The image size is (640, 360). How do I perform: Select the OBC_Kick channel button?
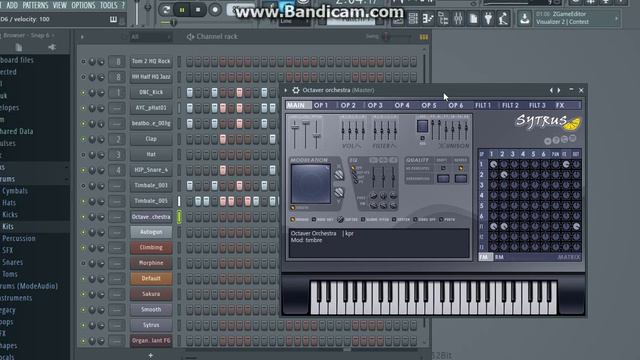click(151, 92)
